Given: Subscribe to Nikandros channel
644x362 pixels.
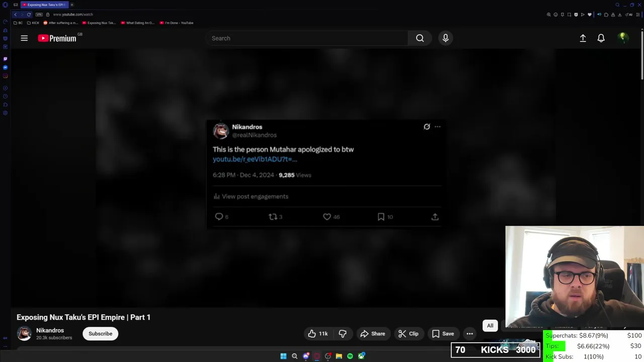Looking at the screenshot, I should pyautogui.click(x=101, y=334).
